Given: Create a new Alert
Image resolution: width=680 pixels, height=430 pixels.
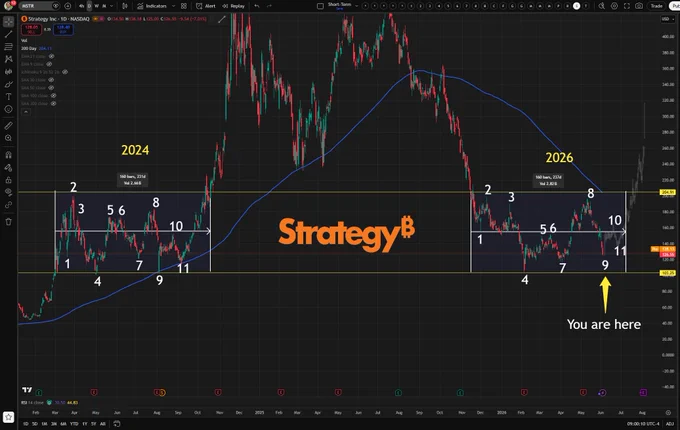Looking at the screenshot, I should point(206,6).
